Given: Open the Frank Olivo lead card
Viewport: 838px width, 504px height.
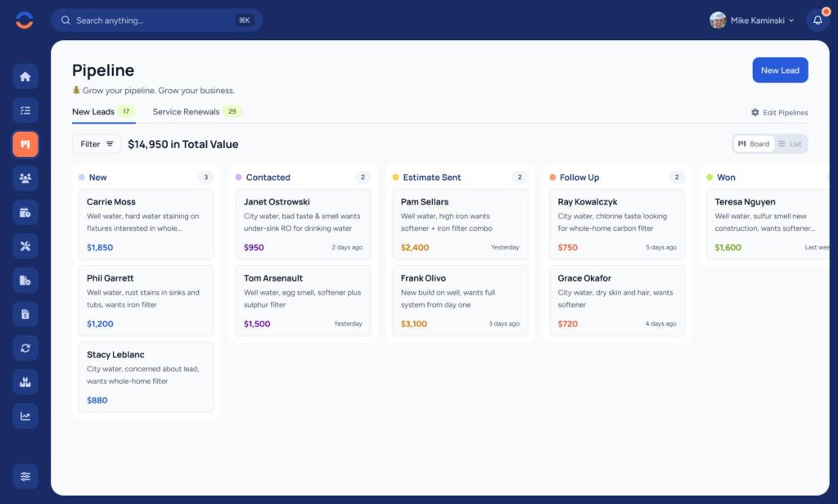Looking at the screenshot, I should (460, 301).
